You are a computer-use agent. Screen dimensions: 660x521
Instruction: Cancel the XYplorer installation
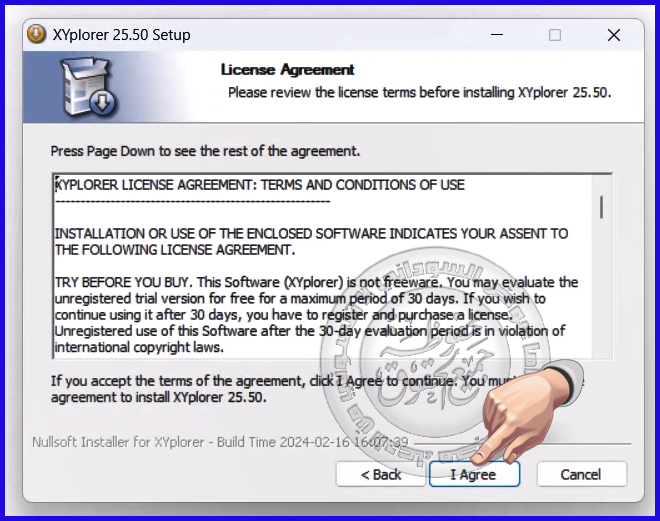[x=581, y=474]
